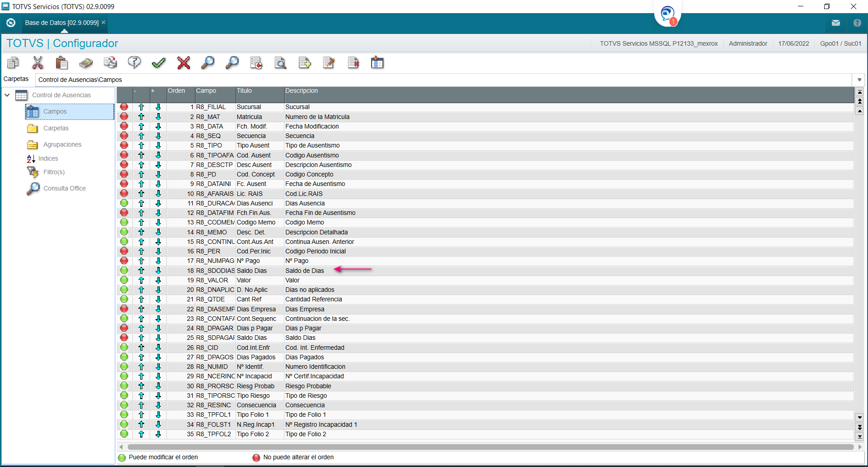The image size is (868, 467).
Task: Select the R8_TIPO field cell
Action: (215, 145)
